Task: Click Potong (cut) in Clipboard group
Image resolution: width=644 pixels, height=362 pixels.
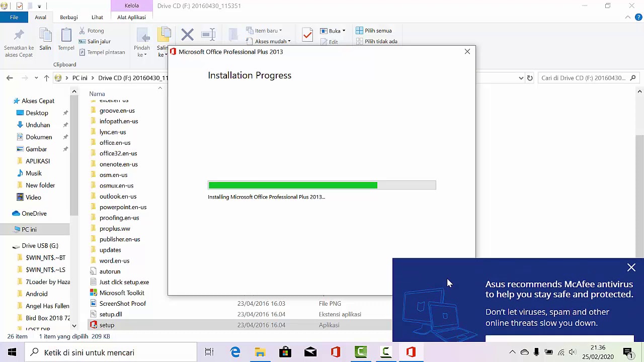Action: click(91, 31)
